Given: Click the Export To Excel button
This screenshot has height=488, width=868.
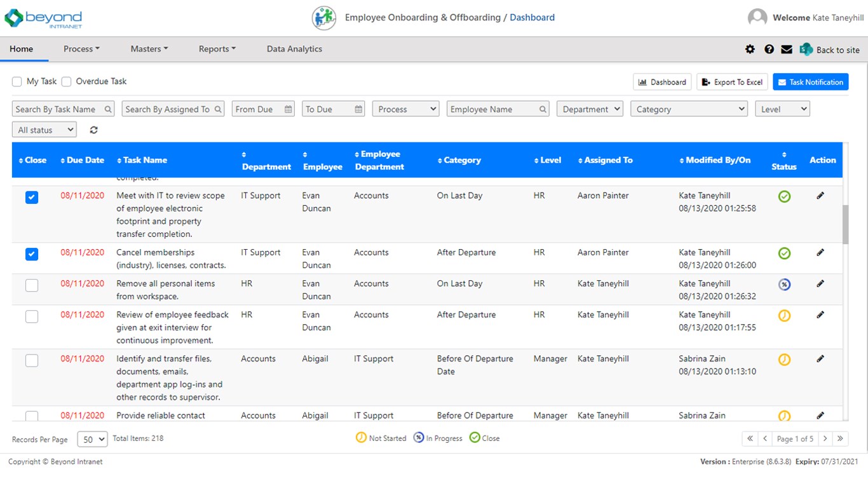Looking at the screenshot, I should pos(732,82).
